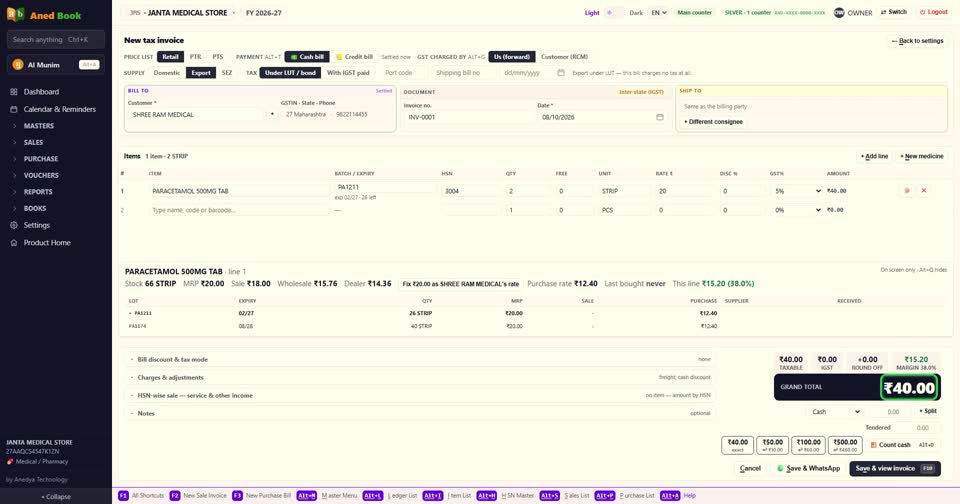Click the Tendered amount field
960x504 pixels.
[917, 428]
